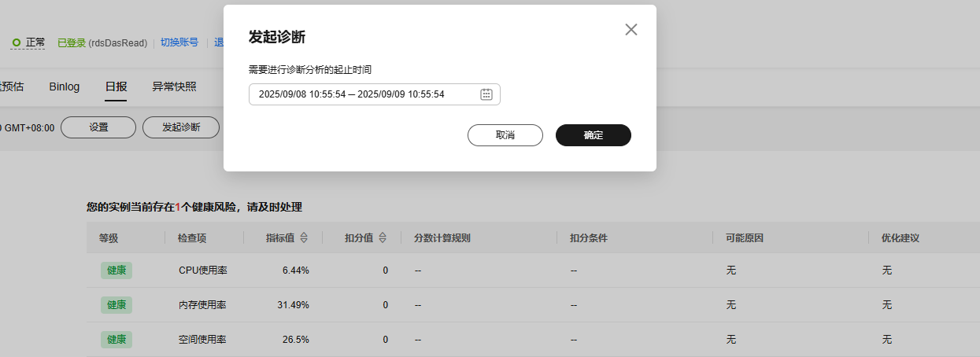Open the 异常快照 tab
This screenshot has height=357, width=980.
pyautogui.click(x=174, y=86)
